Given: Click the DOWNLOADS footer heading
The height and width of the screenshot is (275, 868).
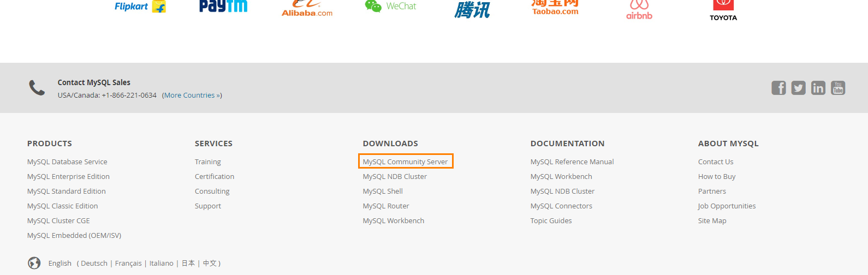Looking at the screenshot, I should point(390,144).
